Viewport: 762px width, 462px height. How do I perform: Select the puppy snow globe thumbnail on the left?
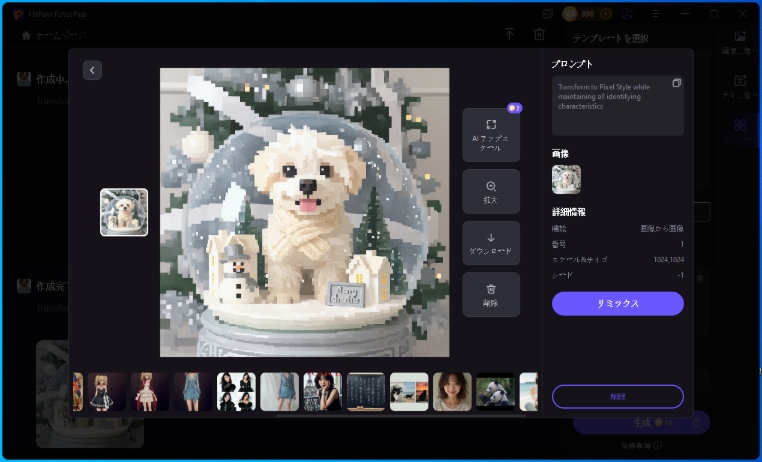[x=124, y=212]
